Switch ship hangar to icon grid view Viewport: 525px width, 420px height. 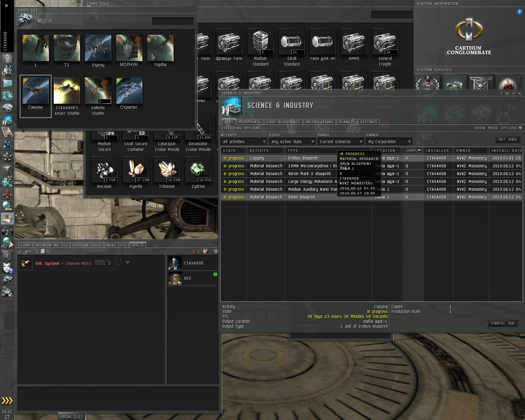(40, 21)
